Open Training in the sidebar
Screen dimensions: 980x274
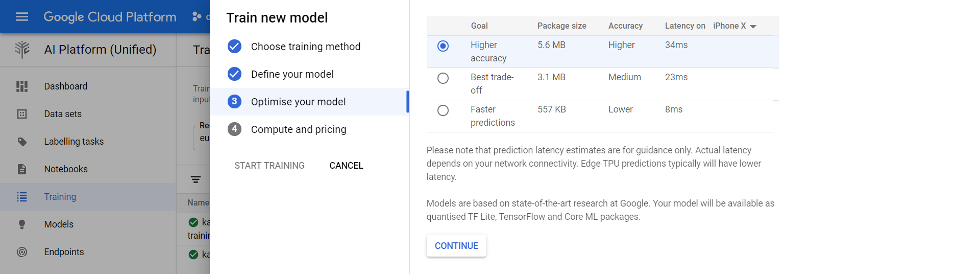(60, 197)
